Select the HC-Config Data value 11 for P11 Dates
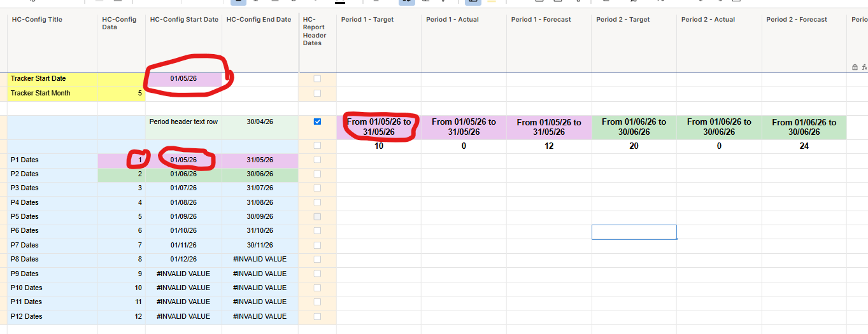The width and height of the screenshot is (868, 334). click(x=121, y=302)
